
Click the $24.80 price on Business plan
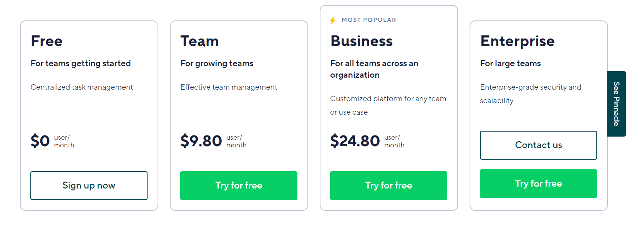pyautogui.click(x=355, y=141)
